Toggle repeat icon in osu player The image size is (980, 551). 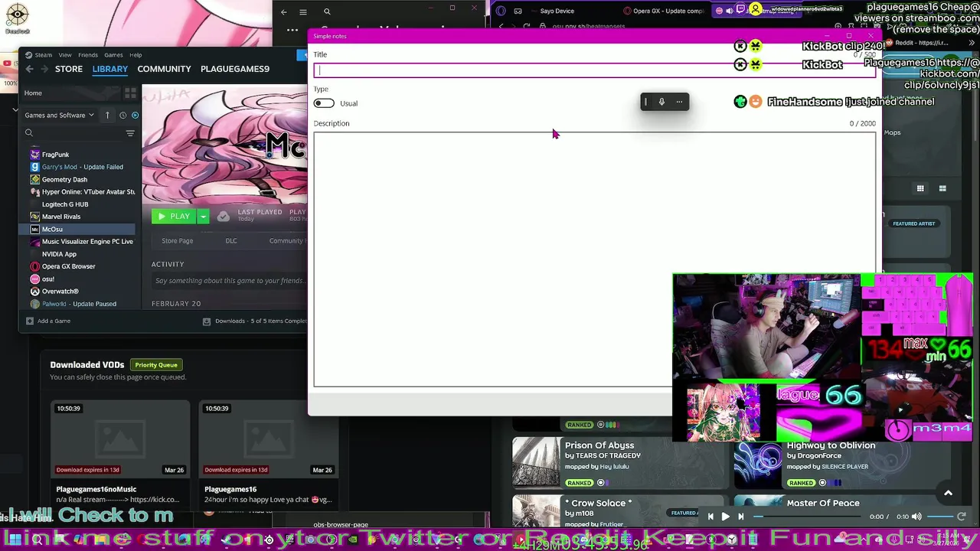coord(962,517)
